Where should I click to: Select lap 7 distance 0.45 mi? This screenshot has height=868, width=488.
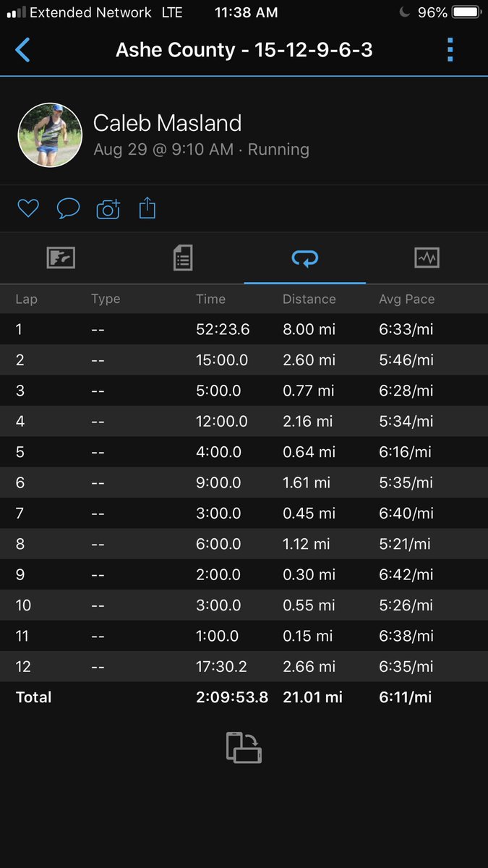coord(309,514)
